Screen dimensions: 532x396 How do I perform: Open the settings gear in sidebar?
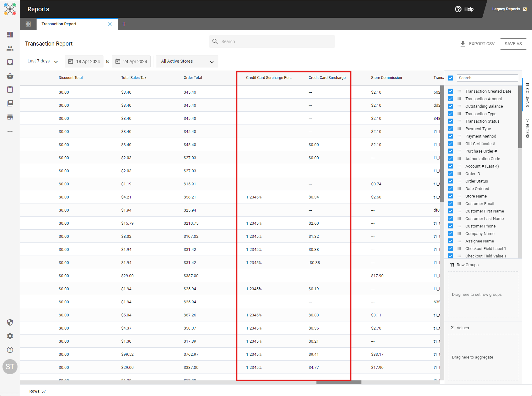click(x=10, y=336)
